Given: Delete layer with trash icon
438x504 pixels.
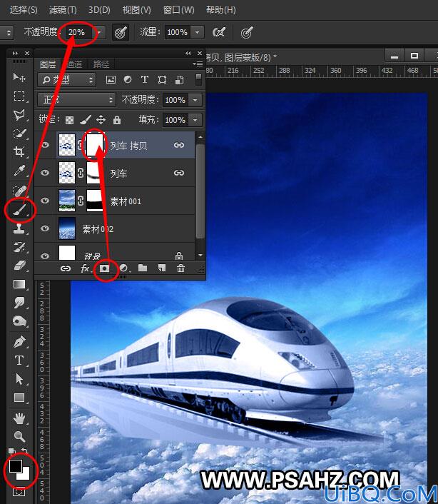Looking at the screenshot, I should pyautogui.click(x=180, y=268).
